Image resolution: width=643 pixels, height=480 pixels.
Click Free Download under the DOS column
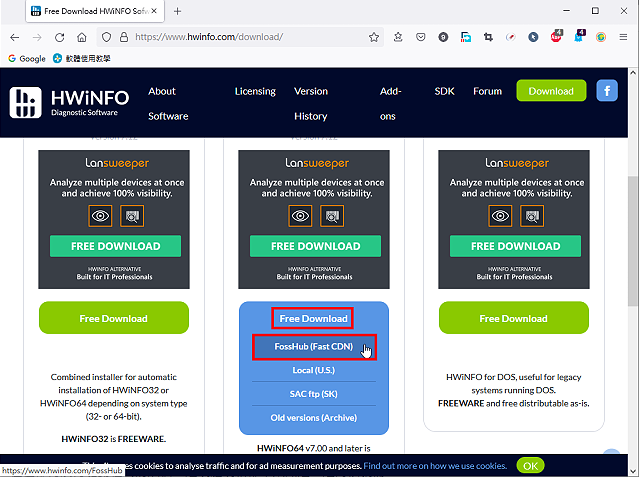(514, 319)
